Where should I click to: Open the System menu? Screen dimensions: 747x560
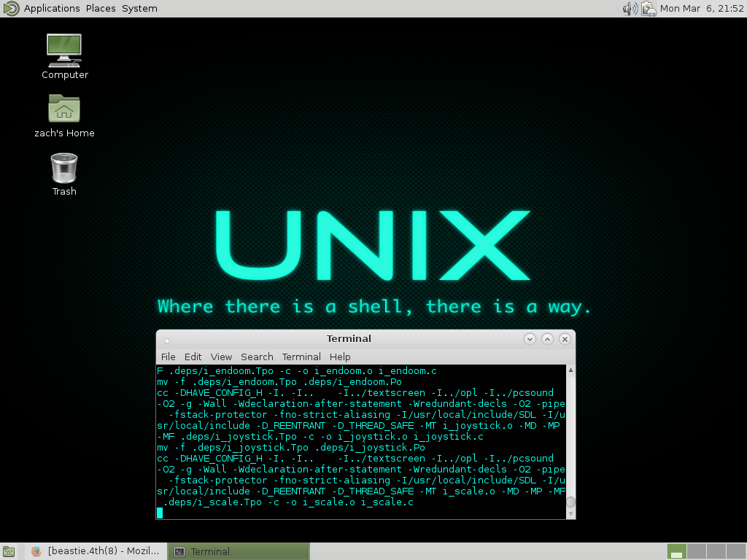(x=139, y=8)
